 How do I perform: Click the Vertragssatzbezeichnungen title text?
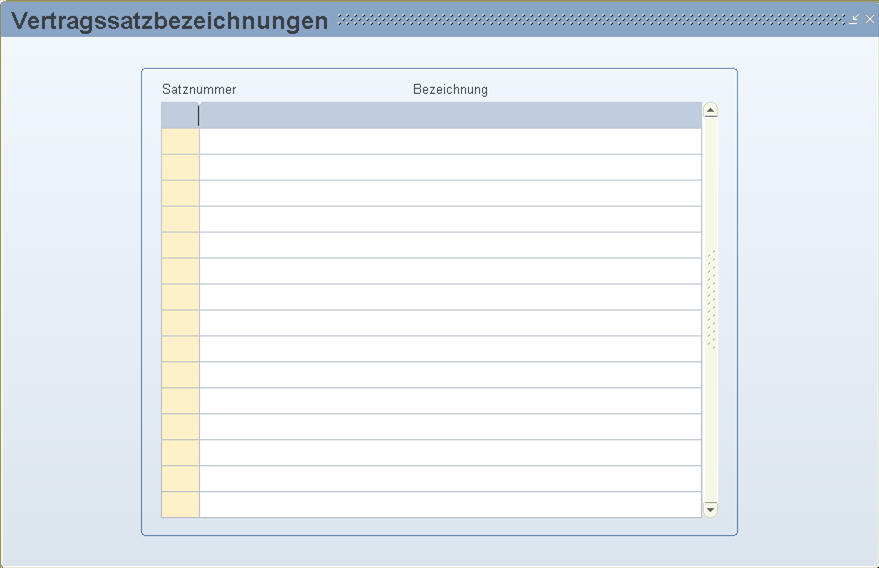point(170,21)
